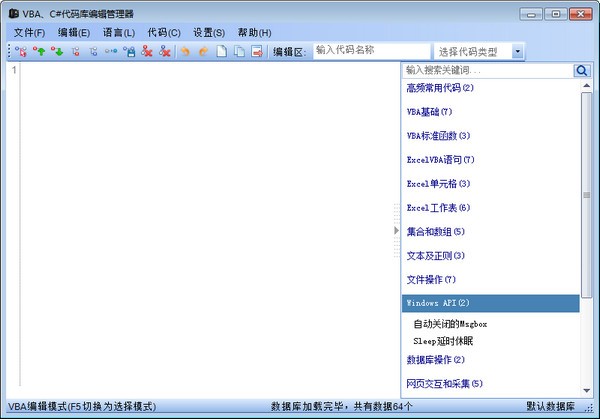Click the copy document icon
The width and height of the screenshot is (600, 419).
240,51
